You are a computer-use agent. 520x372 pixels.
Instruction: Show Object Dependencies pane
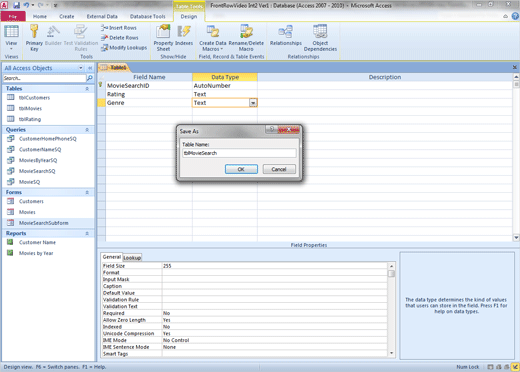pos(320,37)
